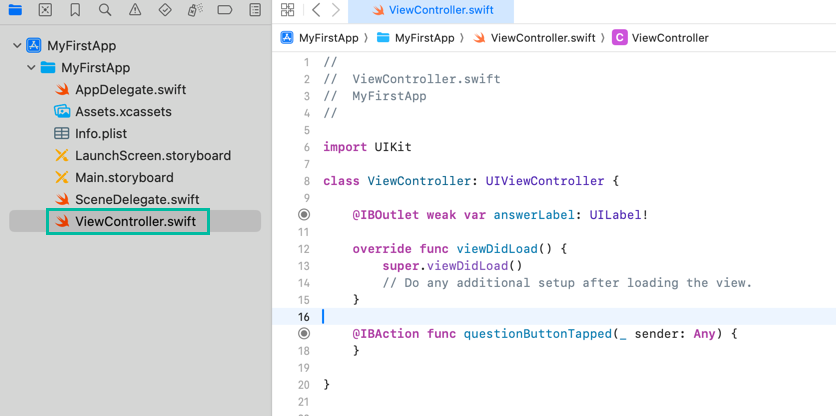This screenshot has height=416, width=836.
Task: Collapse the MyFirstApp folder group
Action: coord(31,68)
